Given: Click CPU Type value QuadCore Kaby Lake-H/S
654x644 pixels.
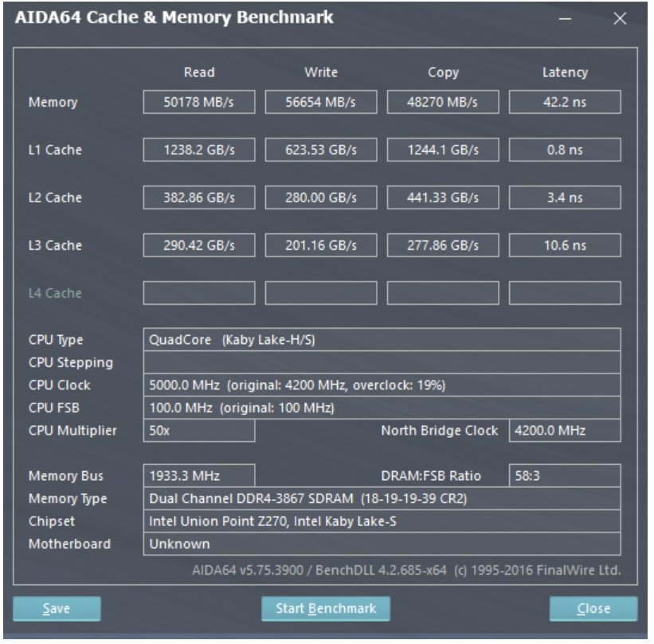Looking at the screenshot, I should [x=382, y=339].
